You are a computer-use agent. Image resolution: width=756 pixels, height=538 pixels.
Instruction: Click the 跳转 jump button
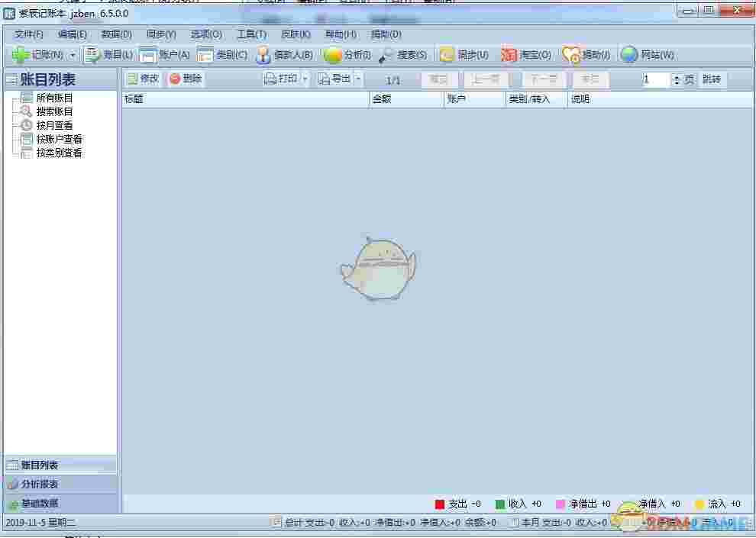pyautogui.click(x=711, y=79)
